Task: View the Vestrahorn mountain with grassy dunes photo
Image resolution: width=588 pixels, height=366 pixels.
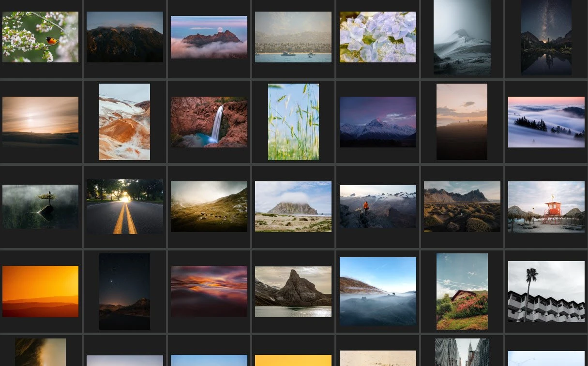Action: [x=462, y=206]
